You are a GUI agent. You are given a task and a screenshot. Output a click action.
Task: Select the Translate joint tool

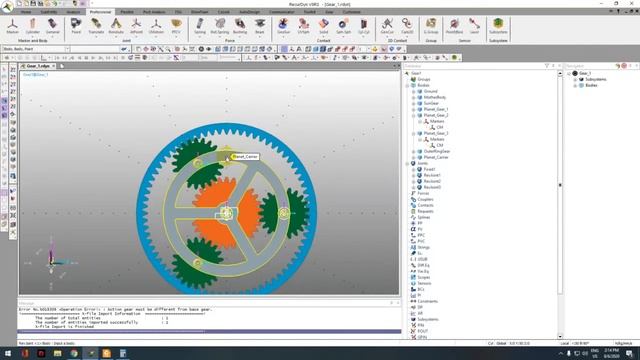pyautogui.click(x=96, y=26)
